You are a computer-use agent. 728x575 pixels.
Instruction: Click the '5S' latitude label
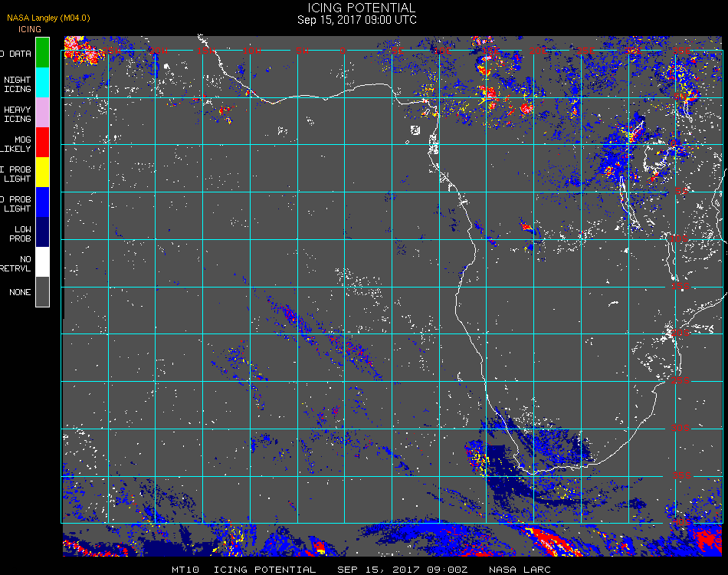[x=681, y=190]
